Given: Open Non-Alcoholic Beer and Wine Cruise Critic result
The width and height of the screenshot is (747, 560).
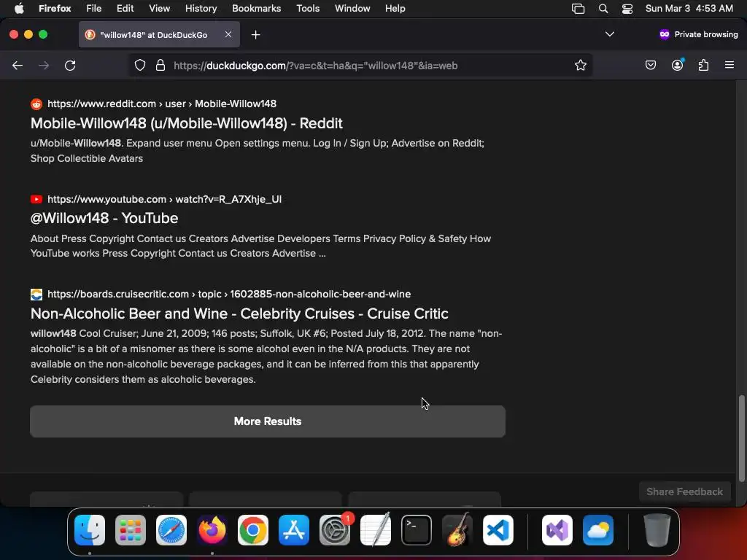Looking at the screenshot, I should [x=239, y=314].
